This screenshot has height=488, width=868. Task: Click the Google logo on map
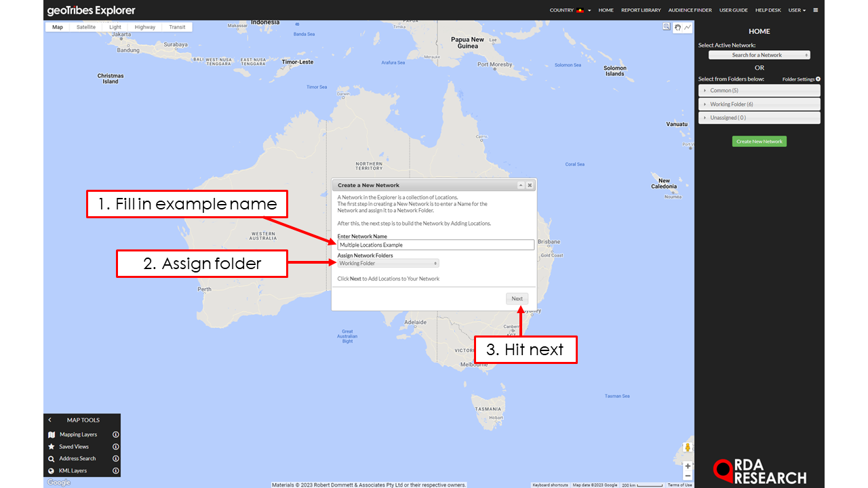click(58, 483)
